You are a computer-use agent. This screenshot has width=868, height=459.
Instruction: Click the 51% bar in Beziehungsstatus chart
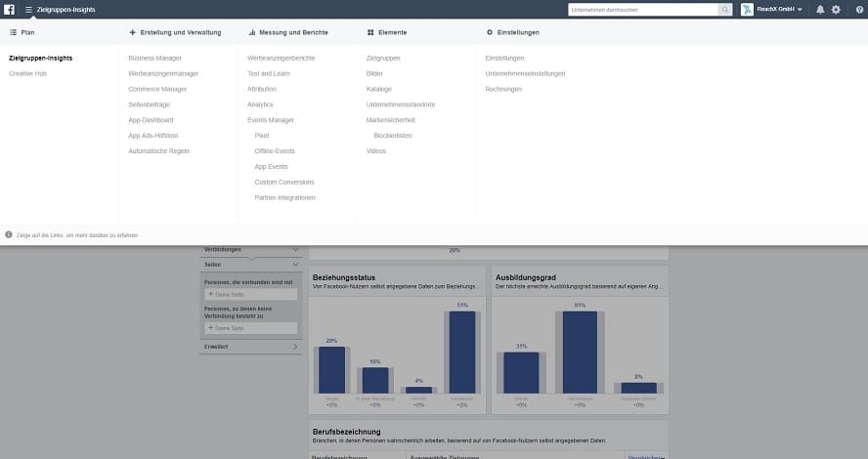coord(462,353)
